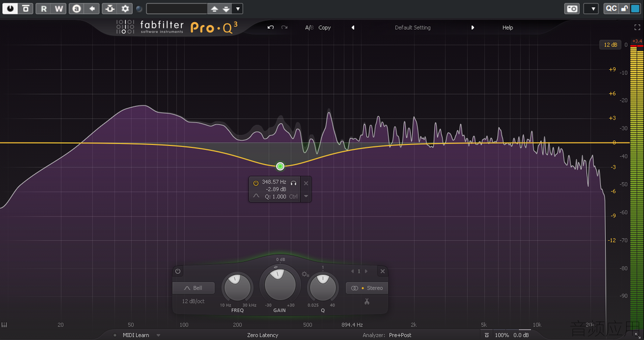The width and height of the screenshot is (644, 340).
Task: Open the Stereo placement dropdown
Action: tap(367, 288)
